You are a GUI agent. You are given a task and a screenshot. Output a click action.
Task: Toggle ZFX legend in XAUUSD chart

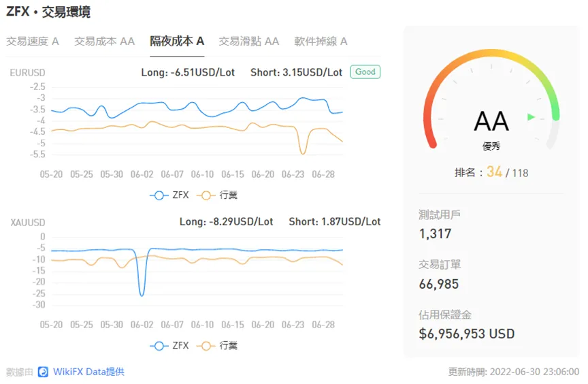169,346
